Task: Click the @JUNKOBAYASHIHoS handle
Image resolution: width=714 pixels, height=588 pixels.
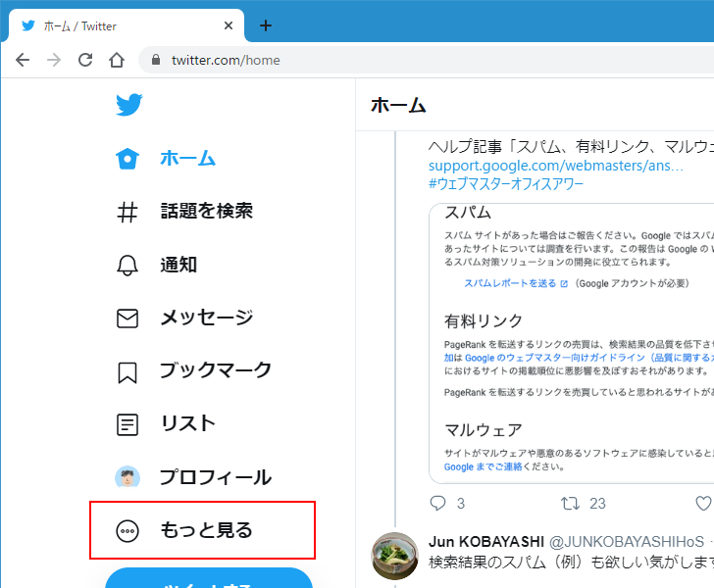Action: tap(627, 542)
